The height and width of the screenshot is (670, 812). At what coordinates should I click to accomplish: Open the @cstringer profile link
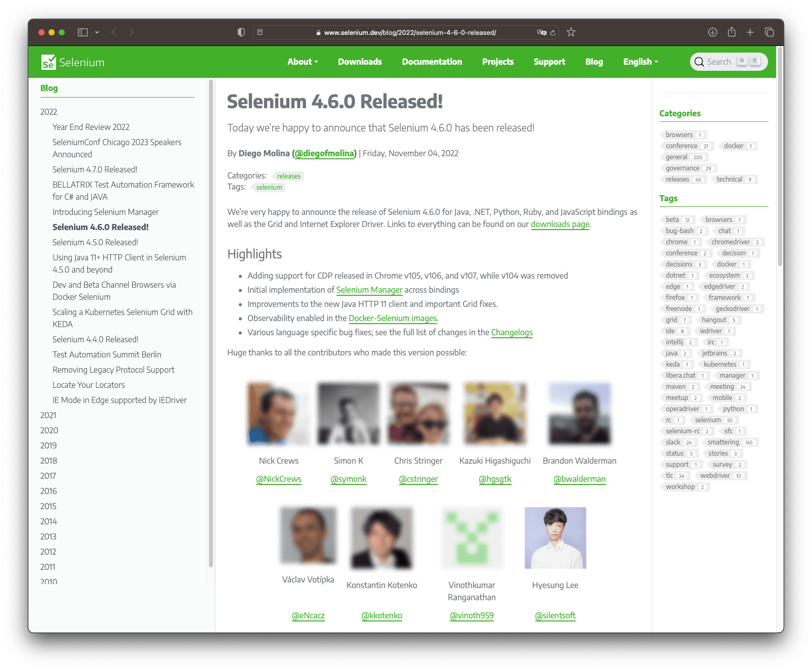(418, 479)
